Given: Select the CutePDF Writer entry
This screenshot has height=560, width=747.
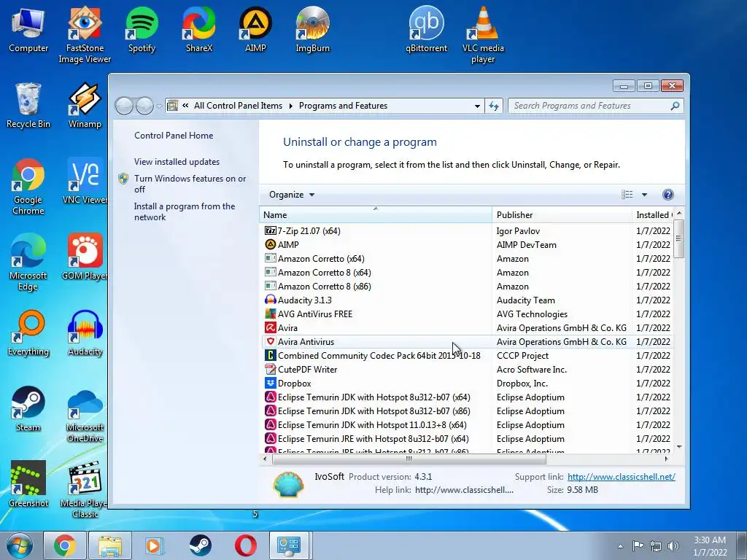Looking at the screenshot, I should [x=467, y=370].
